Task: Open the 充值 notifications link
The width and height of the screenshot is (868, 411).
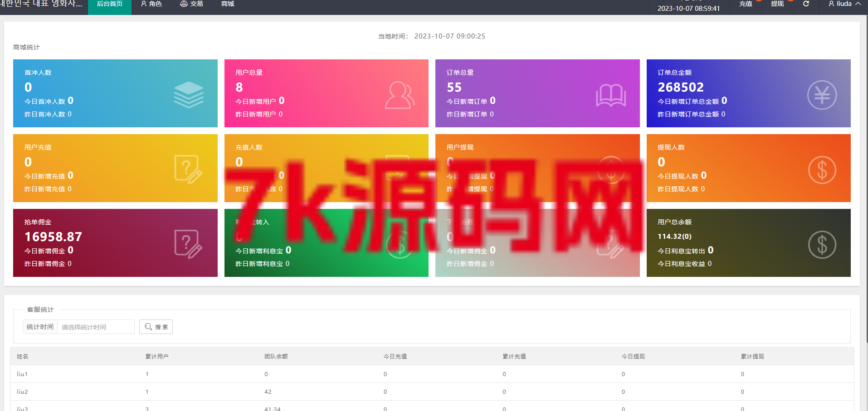Action: [x=746, y=4]
